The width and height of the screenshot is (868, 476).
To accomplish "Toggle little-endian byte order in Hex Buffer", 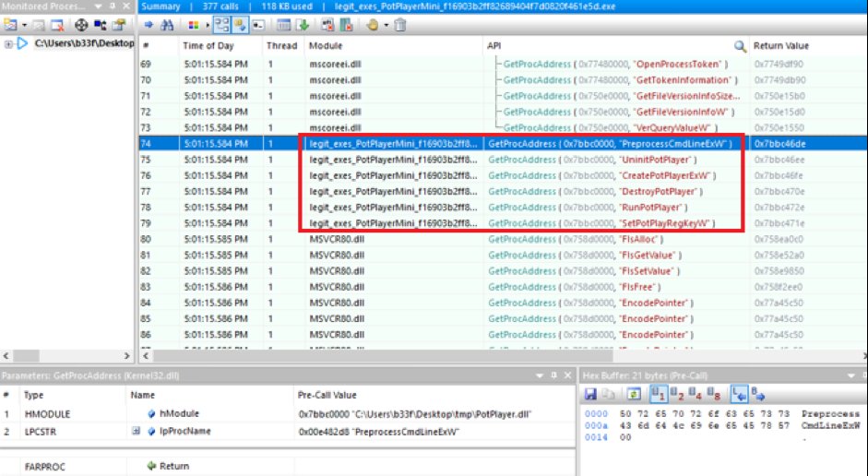I will pyautogui.click(x=739, y=394).
